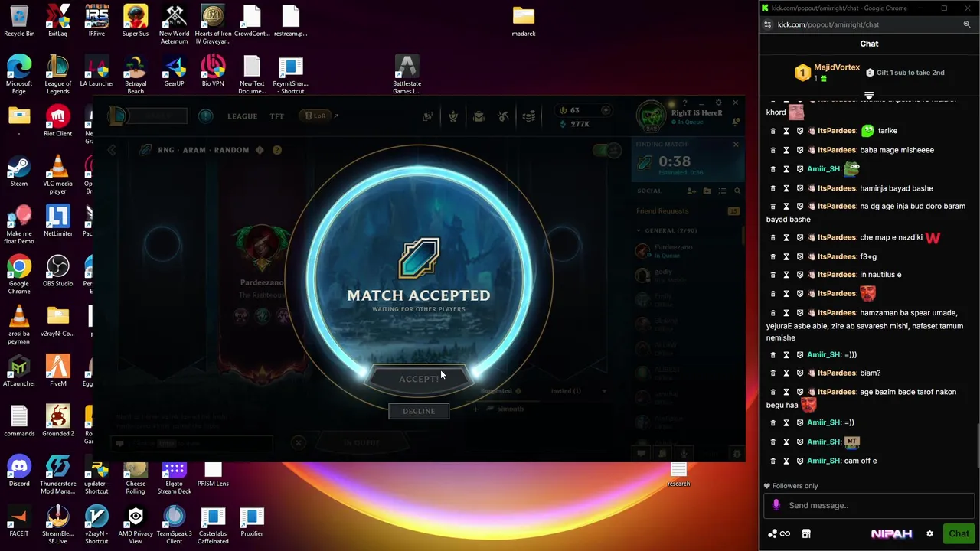Click the plus button to purchase RP

606,110
